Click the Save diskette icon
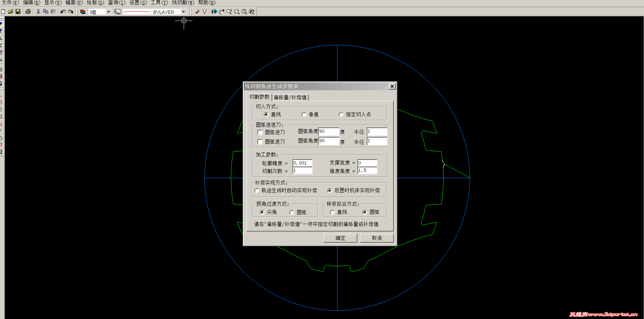Screen dimensions: 644x319 [18, 11]
